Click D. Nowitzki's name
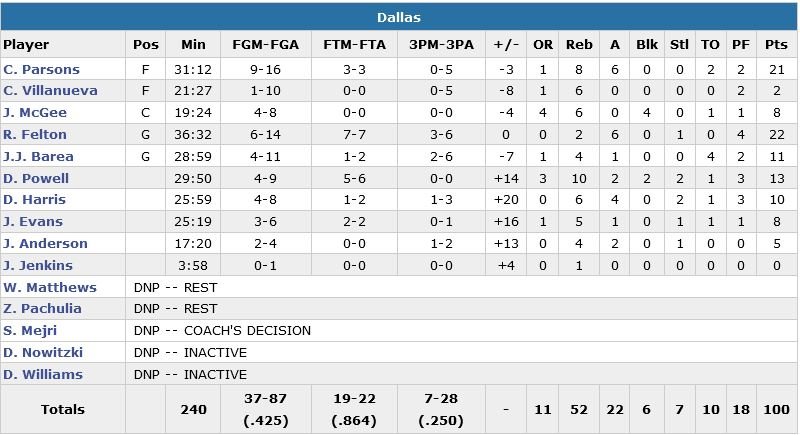The height and width of the screenshot is (435, 800). (x=41, y=352)
